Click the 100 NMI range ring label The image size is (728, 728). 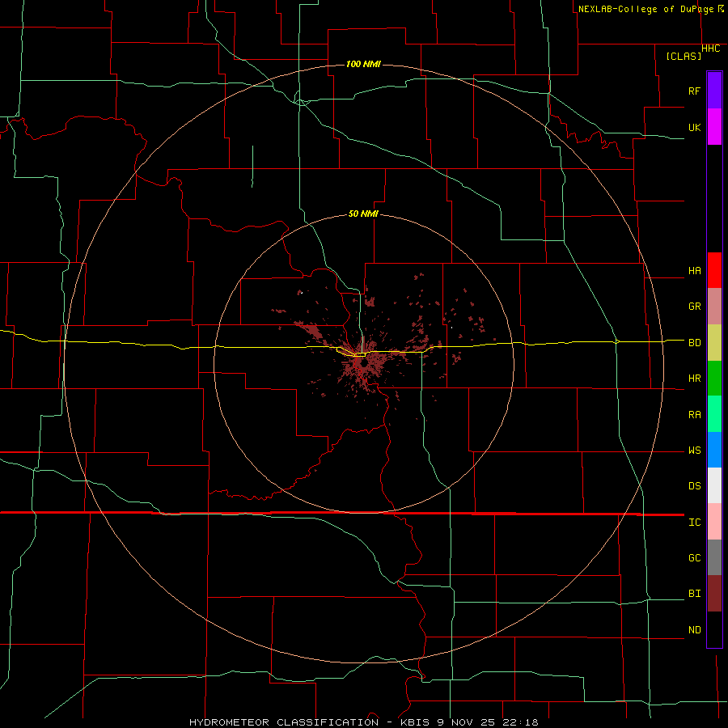(x=363, y=64)
